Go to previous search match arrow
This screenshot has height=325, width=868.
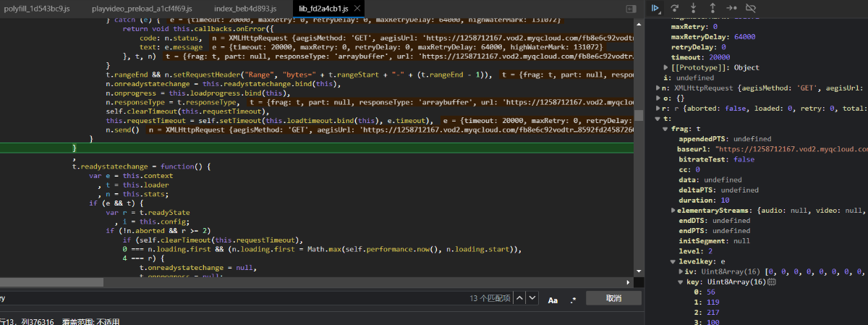click(519, 298)
